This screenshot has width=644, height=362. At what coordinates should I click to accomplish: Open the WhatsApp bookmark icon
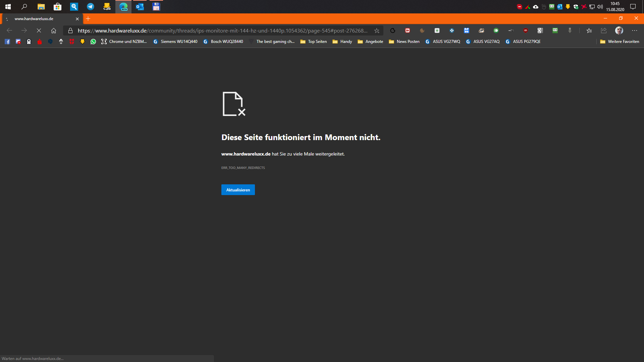click(93, 42)
